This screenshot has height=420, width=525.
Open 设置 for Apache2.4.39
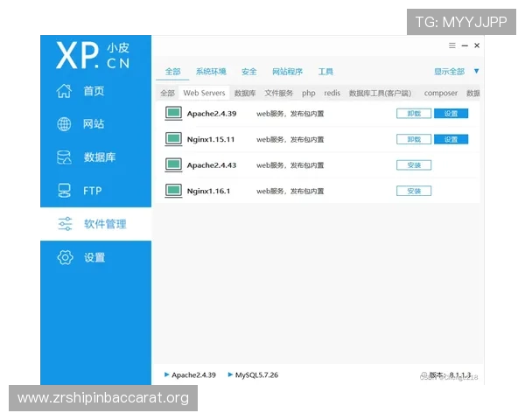coord(451,113)
